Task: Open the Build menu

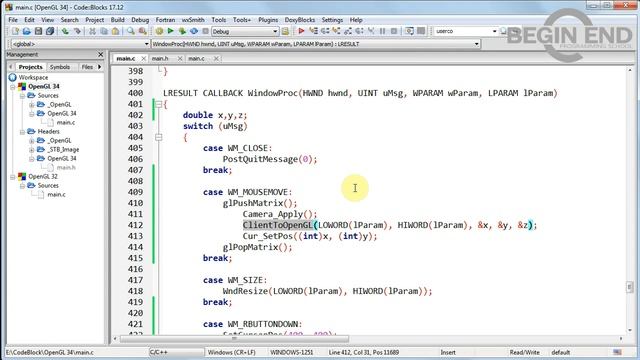Action: pos(118,20)
